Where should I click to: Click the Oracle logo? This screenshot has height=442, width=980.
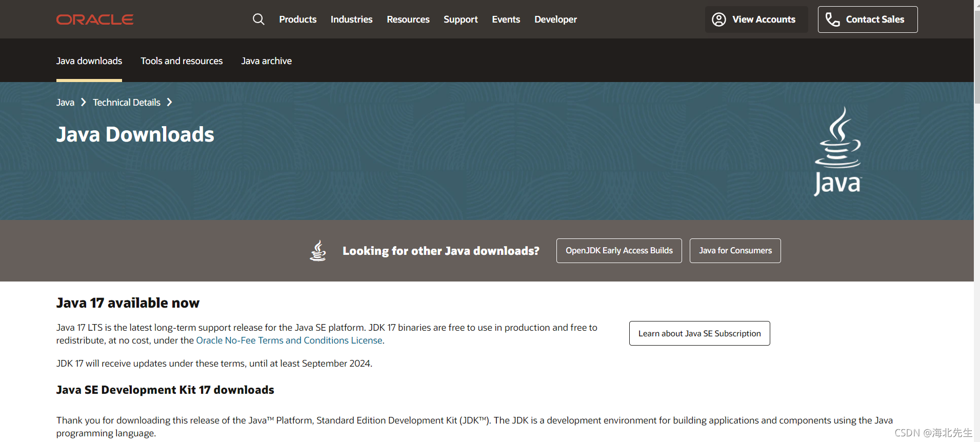95,19
